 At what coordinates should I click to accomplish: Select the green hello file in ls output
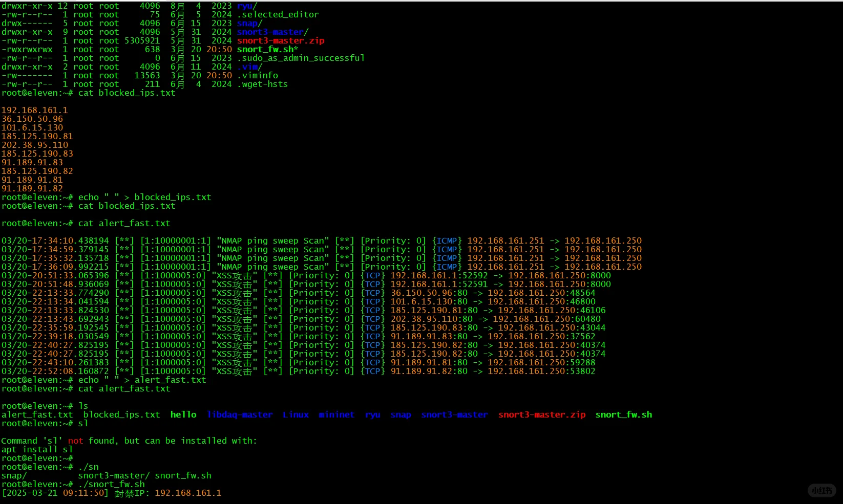click(x=183, y=414)
